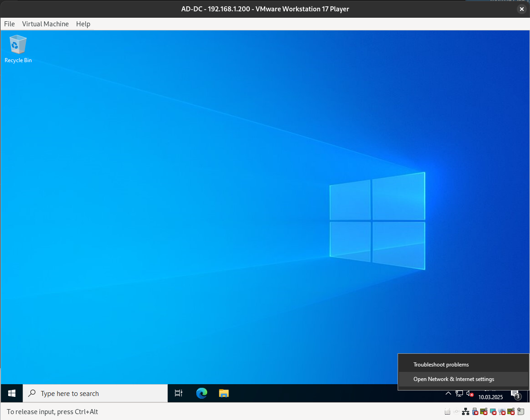
Task: Open the Recycle Bin desktop icon
Action: [x=18, y=49]
